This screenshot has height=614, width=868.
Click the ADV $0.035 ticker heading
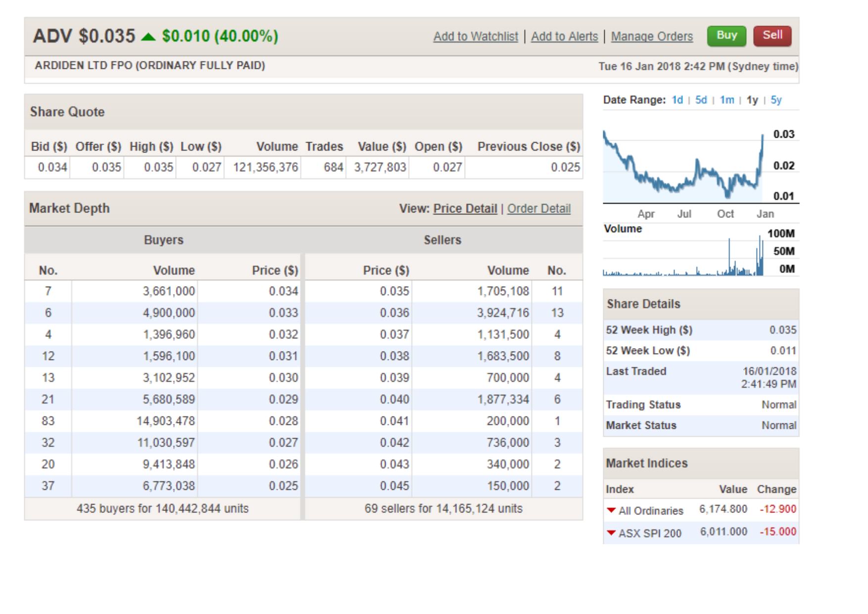pyautogui.click(x=84, y=36)
